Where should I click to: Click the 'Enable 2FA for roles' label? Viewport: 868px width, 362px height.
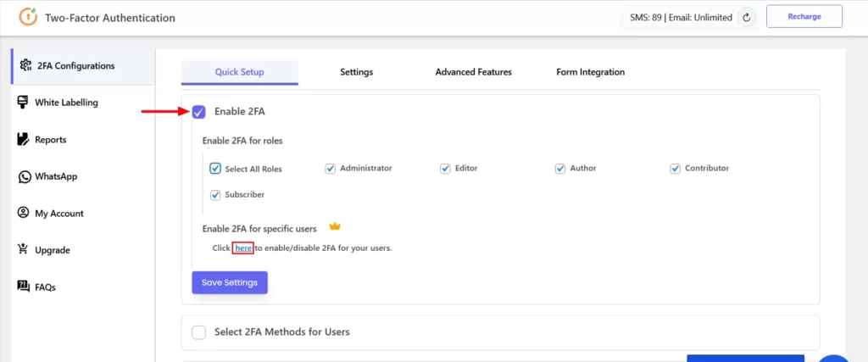point(242,141)
